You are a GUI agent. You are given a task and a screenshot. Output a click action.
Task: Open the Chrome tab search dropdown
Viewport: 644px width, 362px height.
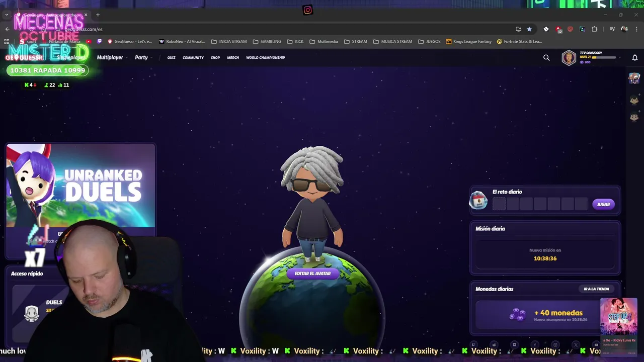[7, 15]
